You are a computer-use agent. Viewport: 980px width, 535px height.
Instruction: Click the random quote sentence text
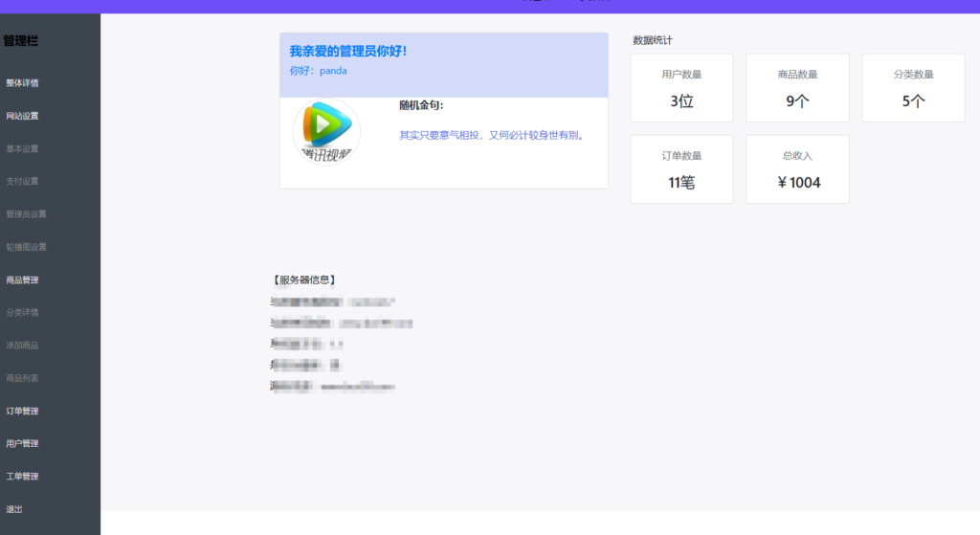(493, 135)
